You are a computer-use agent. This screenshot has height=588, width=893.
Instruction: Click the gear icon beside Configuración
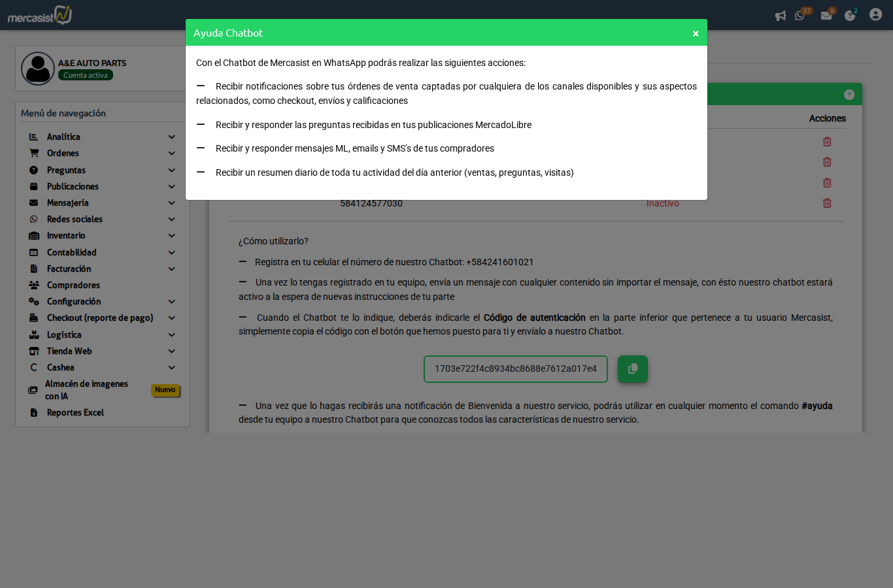point(33,301)
